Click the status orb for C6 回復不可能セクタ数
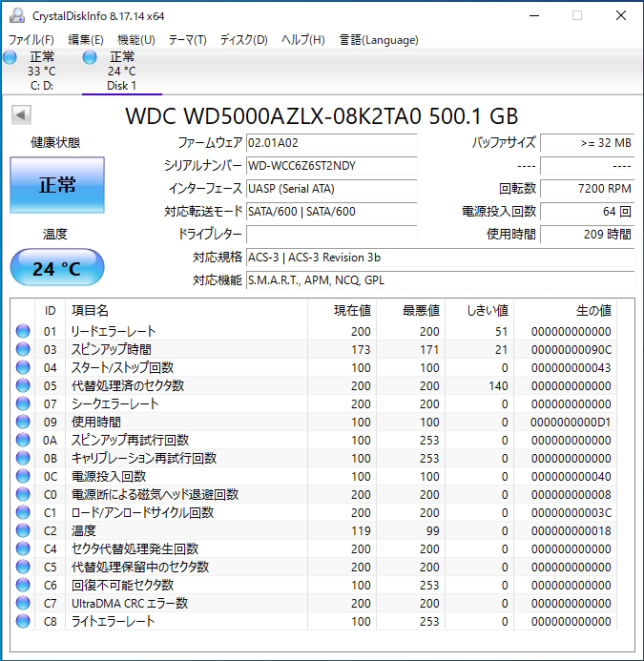This screenshot has height=661, width=644. pos(23,585)
